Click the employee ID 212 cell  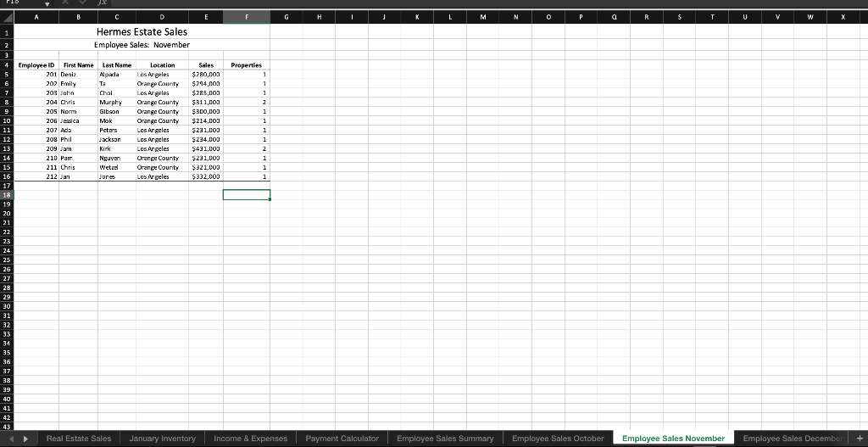[36, 176]
